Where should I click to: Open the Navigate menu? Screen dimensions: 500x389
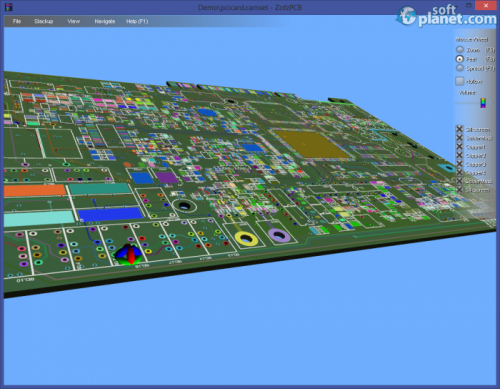click(x=105, y=21)
